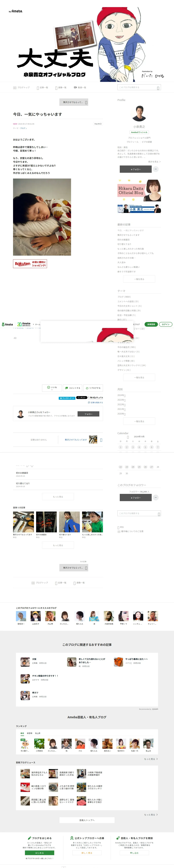Go to the next article 贅沢させてもらってます
This screenshot has width=174, height=868.
(x=80, y=440)
